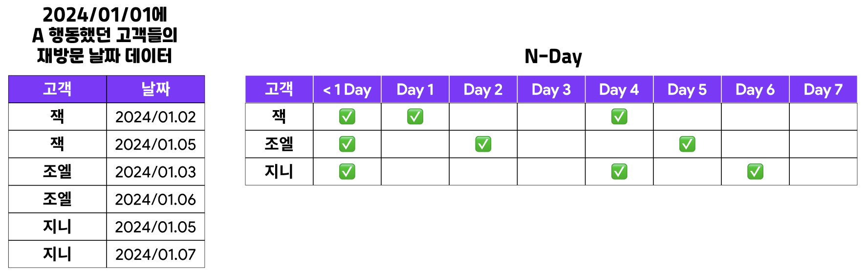The height and width of the screenshot is (278, 868).
Task: Select the 2024/01.07 date cell
Action: 155,254
